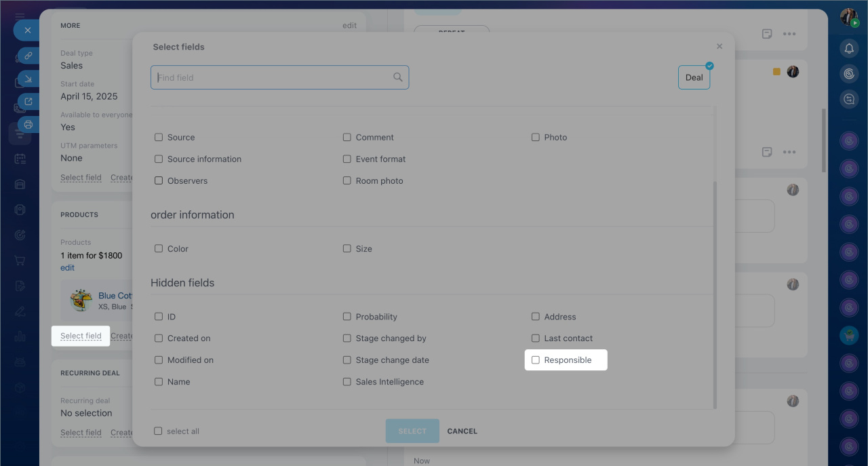Viewport: 868px width, 466px height.
Task: Select the Deal entity tab
Action: click(x=694, y=77)
